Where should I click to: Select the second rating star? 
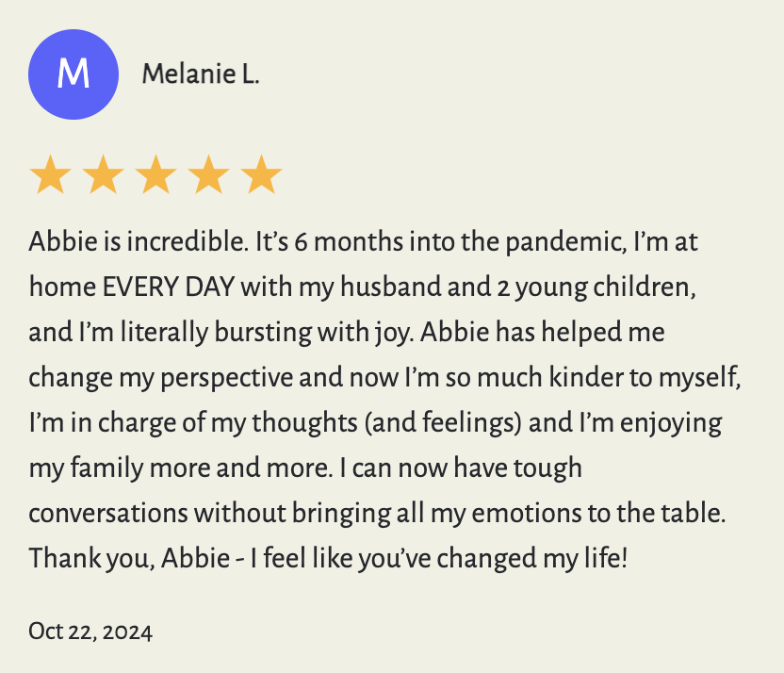tap(103, 176)
